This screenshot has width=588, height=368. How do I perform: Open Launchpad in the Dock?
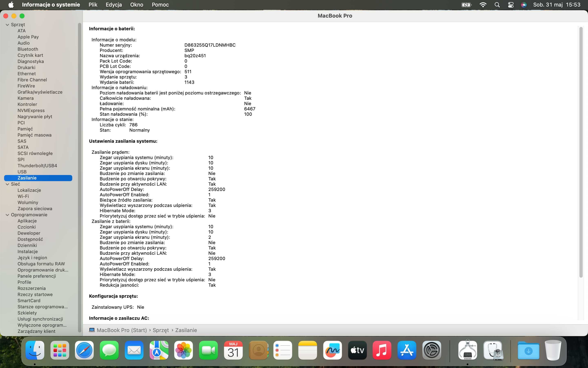coord(60,350)
